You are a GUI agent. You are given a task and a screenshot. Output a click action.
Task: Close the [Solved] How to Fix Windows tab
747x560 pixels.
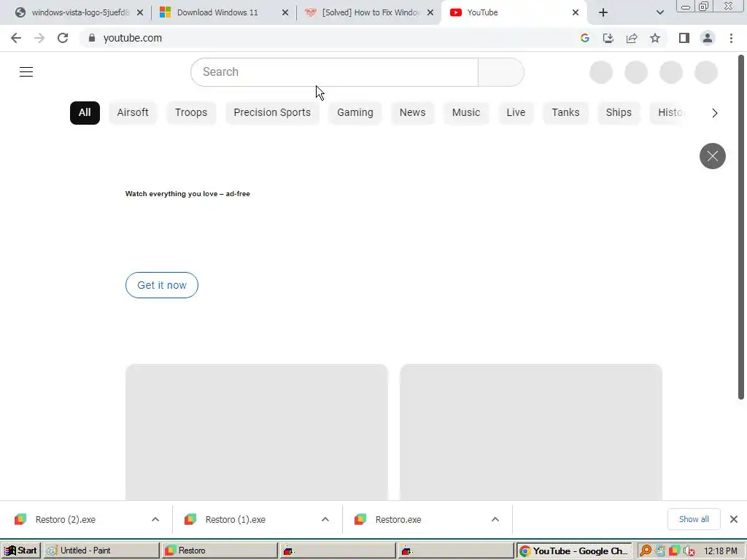tap(430, 12)
